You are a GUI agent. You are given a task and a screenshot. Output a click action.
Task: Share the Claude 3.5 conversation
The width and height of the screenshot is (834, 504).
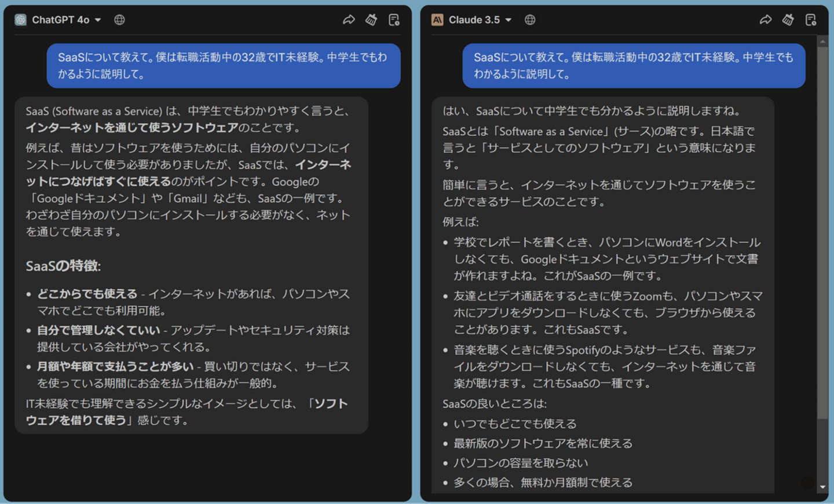(x=766, y=20)
